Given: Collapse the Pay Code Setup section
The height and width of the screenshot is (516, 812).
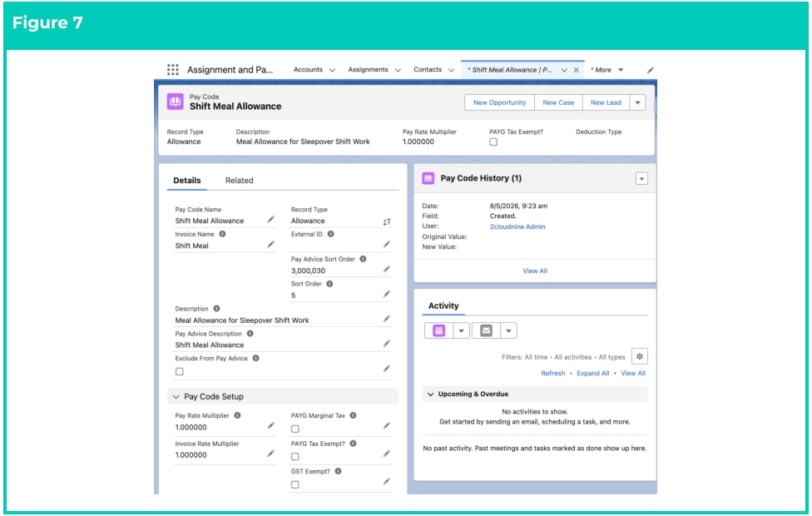Looking at the screenshot, I should click(176, 397).
